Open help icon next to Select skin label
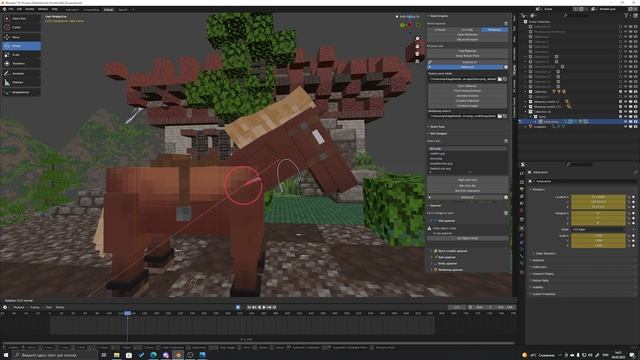This screenshot has width=640, height=360. click(506, 141)
